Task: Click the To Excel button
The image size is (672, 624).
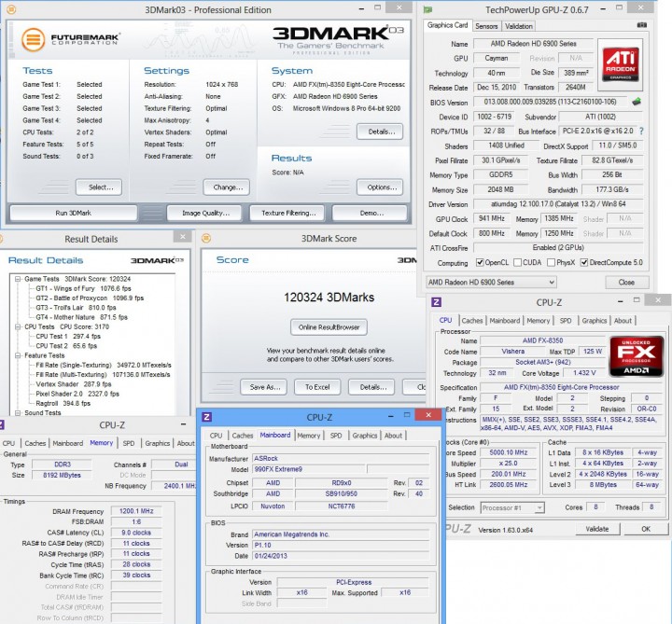Action: coord(317,387)
